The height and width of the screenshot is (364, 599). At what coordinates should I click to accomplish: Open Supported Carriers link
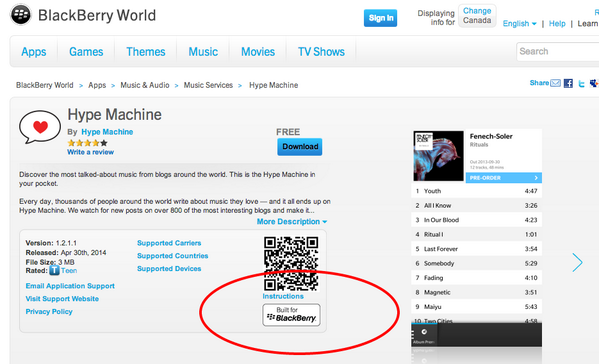coord(169,243)
